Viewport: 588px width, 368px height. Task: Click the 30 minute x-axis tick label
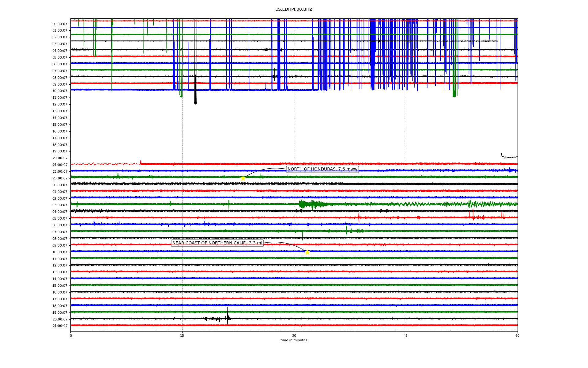pyautogui.click(x=294, y=335)
